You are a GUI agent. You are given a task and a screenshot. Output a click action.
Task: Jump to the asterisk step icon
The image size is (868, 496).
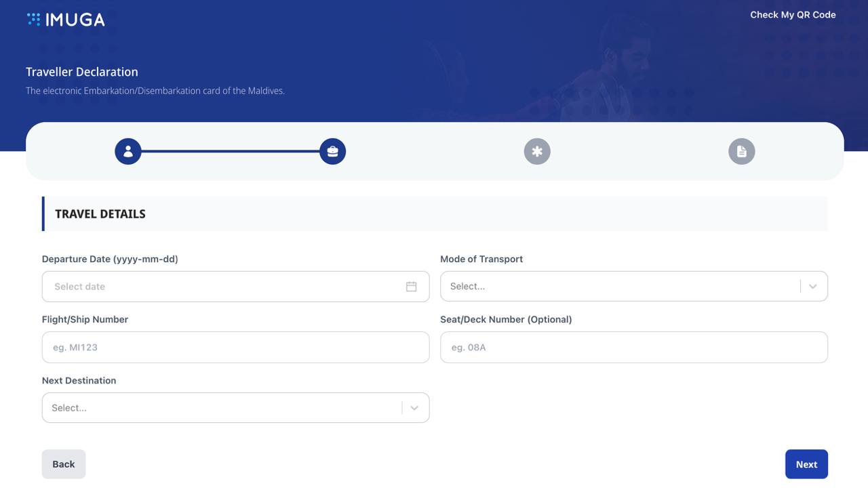point(537,151)
